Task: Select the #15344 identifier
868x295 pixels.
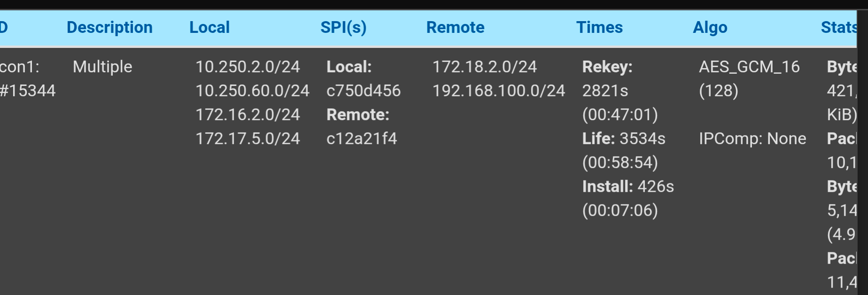Action: [28, 91]
